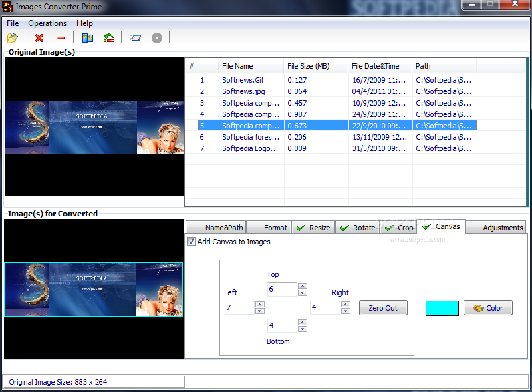Click the blue frames batch toolbar icon

(136, 37)
